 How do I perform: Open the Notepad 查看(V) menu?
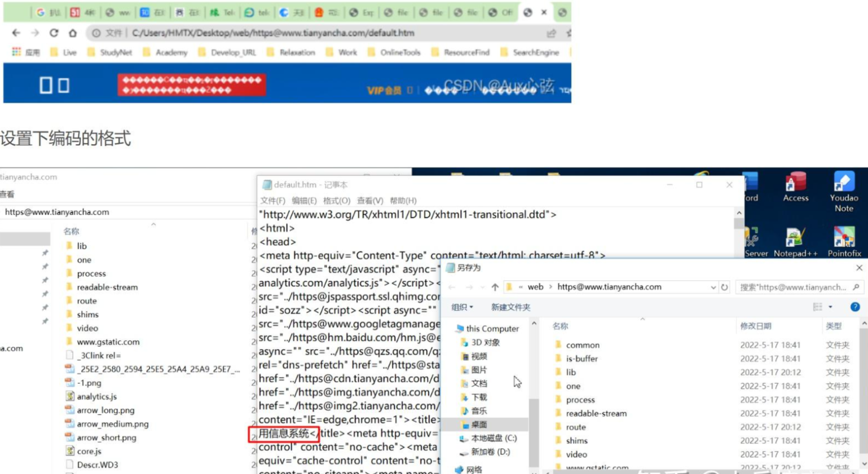tap(370, 201)
